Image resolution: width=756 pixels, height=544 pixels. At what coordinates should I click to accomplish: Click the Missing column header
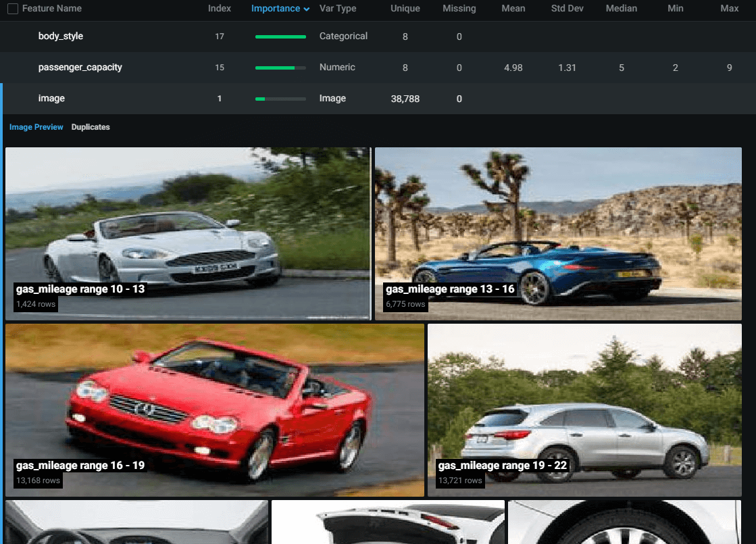pos(459,8)
